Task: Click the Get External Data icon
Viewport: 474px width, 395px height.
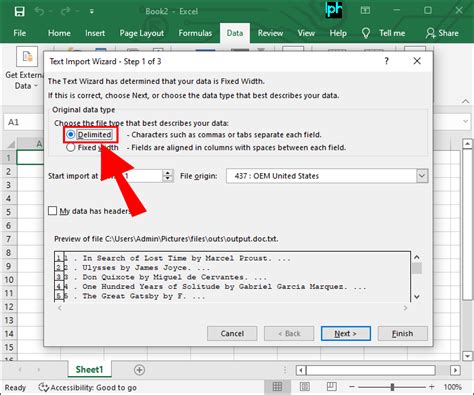Action: click(27, 57)
